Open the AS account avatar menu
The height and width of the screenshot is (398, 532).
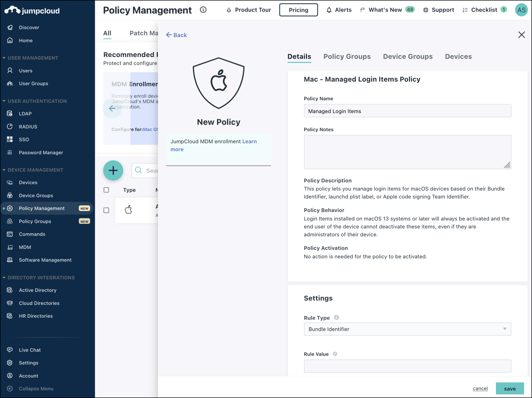tap(522, 10)
